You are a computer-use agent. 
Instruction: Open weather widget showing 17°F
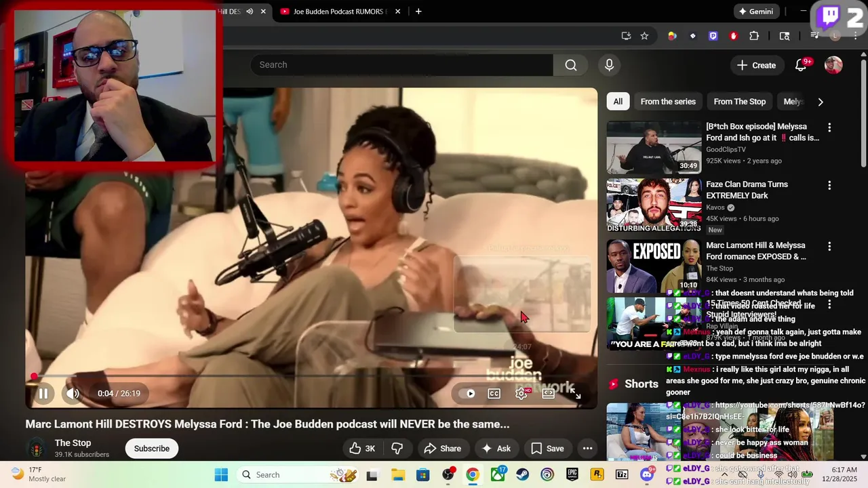click(38, 474)
